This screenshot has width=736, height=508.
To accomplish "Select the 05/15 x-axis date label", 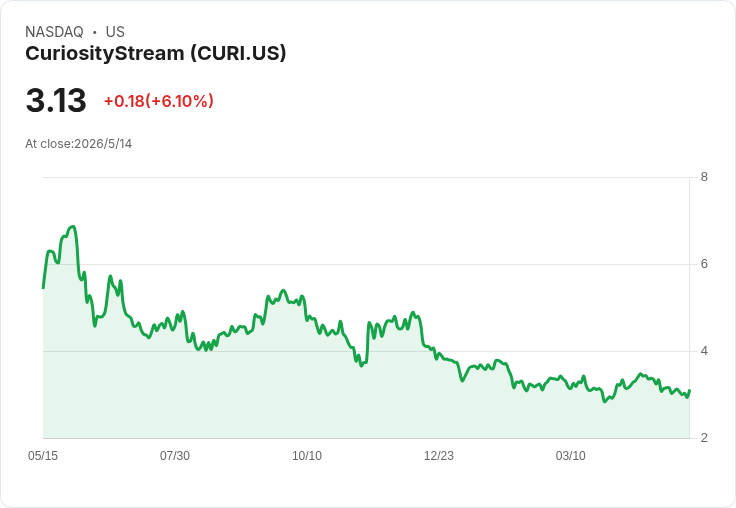I will [x=43, y=455].
